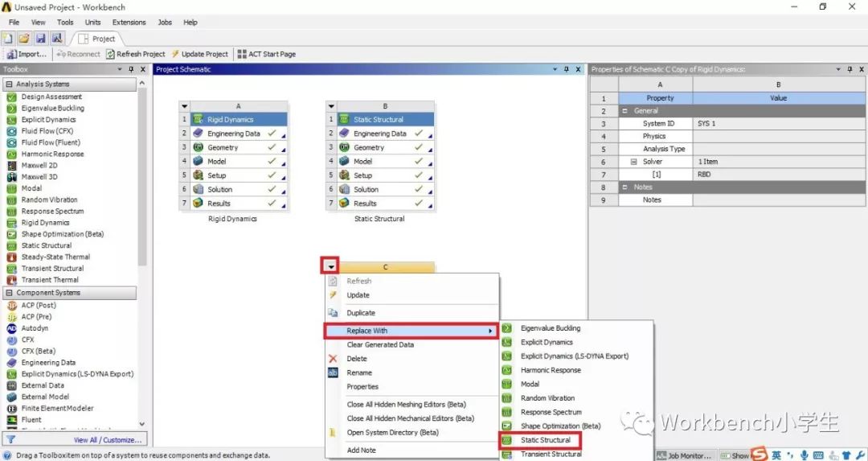Image resolution: width=868 pixels, height=461 pixels.
Task: Select the Fluid Flow (CFX) toolbox icon
Action: 11,131
